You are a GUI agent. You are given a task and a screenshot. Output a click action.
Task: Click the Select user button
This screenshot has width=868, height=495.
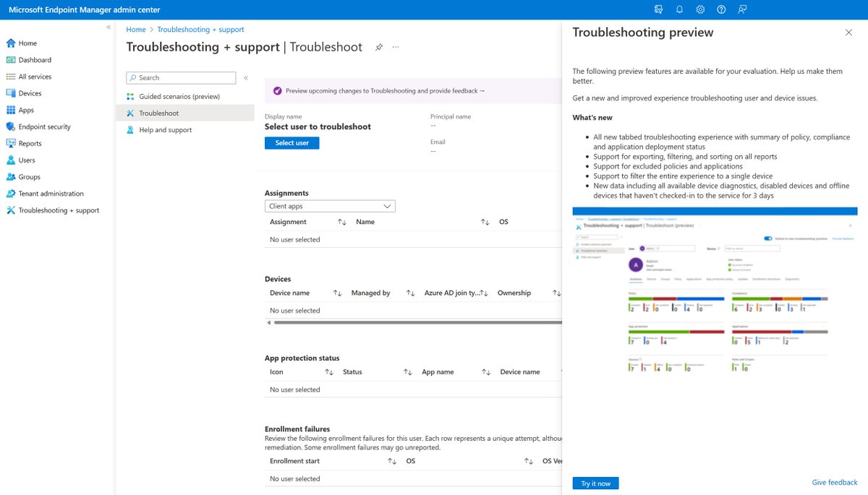[292, 143]
